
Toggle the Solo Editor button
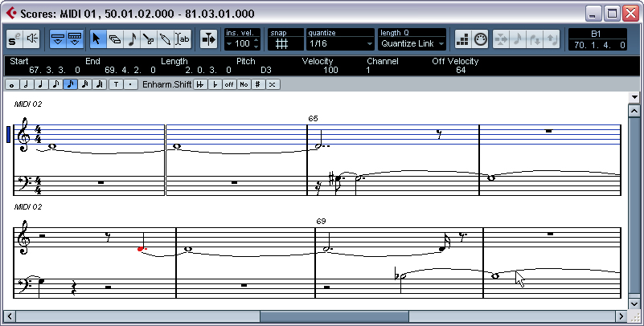(x=14, y=39)
